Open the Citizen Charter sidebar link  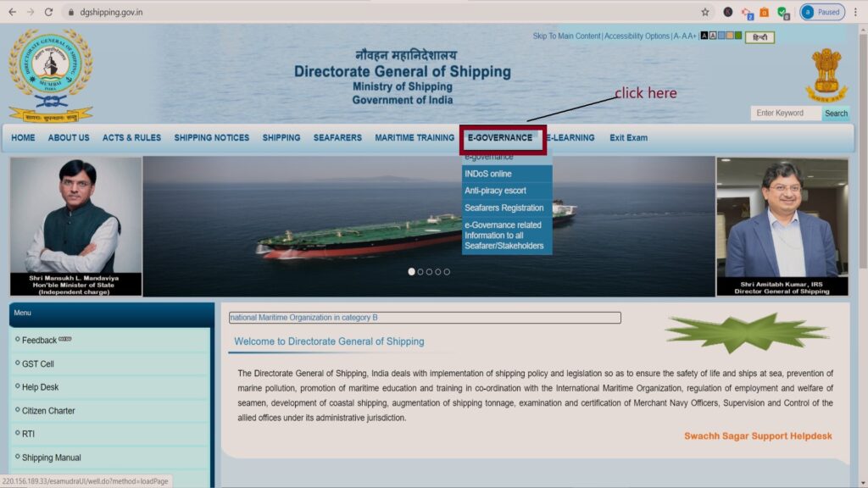48,411
